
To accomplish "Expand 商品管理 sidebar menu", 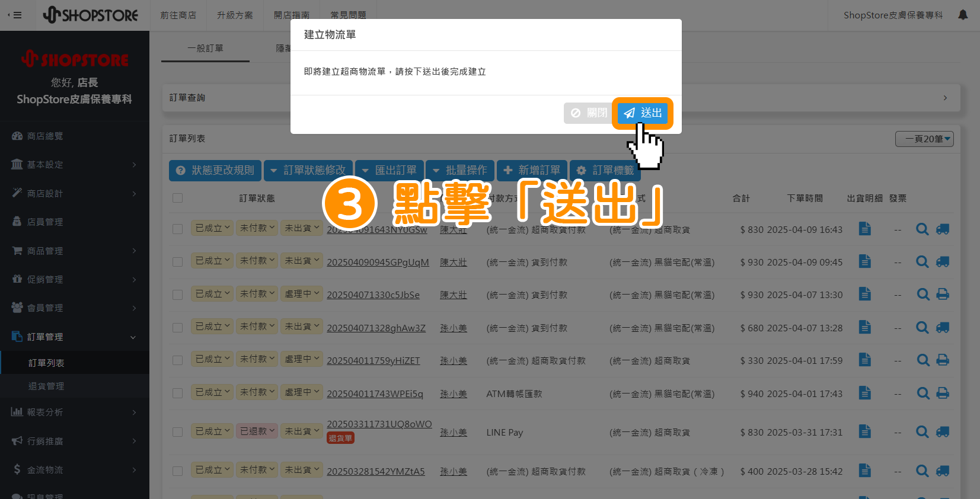I will click(75, 251).
